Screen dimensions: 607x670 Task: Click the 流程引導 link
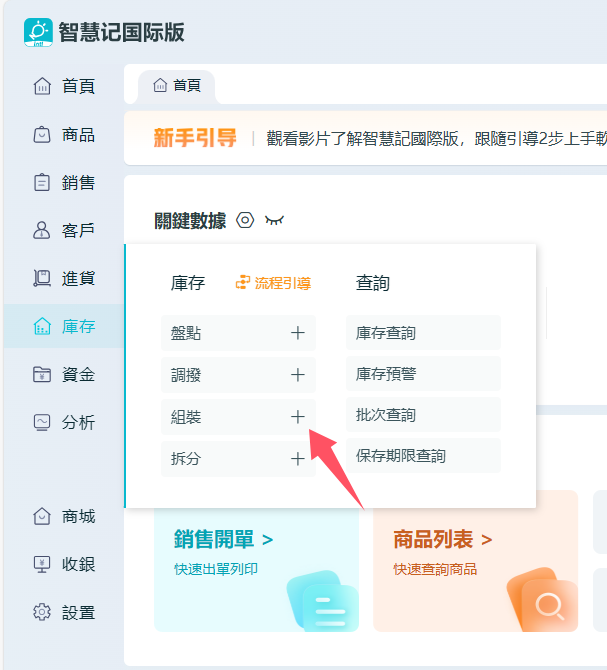pyautogui.click(x=273, y=283)
